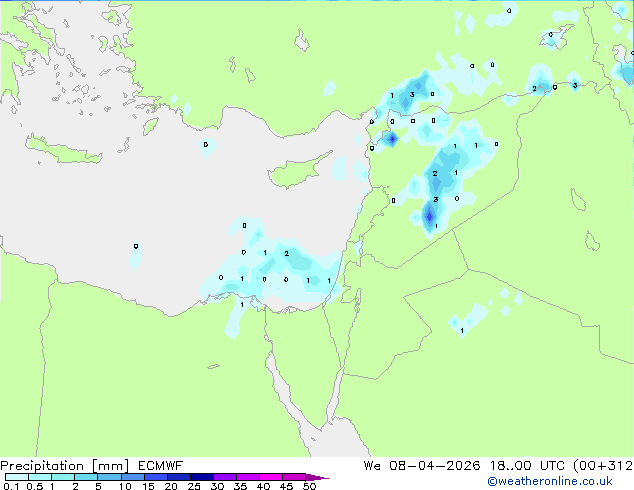Click the 0.1–0.5 mm legend color swatch

click(x=17, y=477)
